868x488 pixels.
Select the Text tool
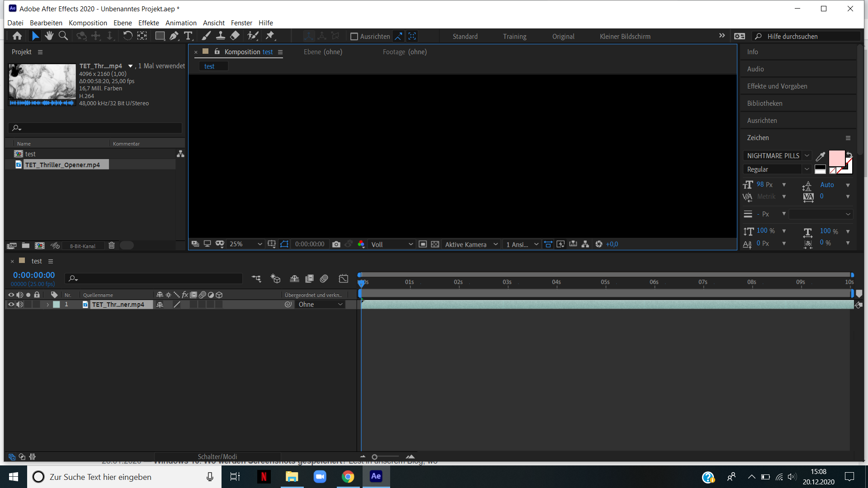(189, 36)
